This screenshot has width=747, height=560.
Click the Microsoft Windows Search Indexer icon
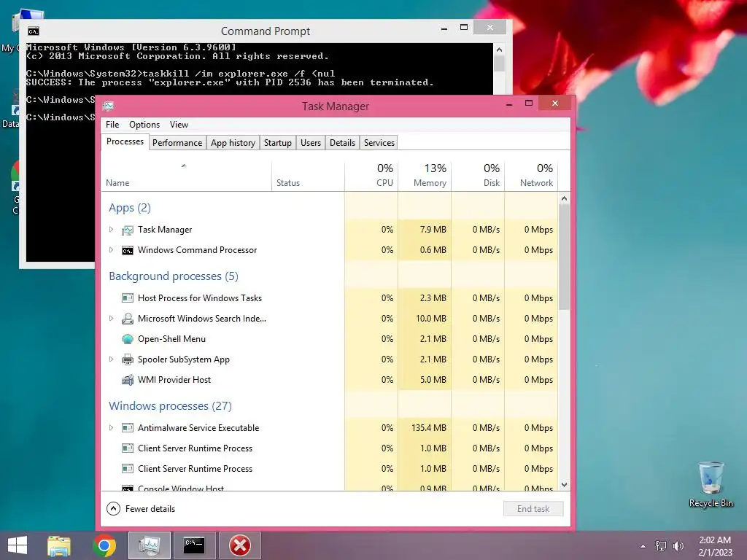127,319
